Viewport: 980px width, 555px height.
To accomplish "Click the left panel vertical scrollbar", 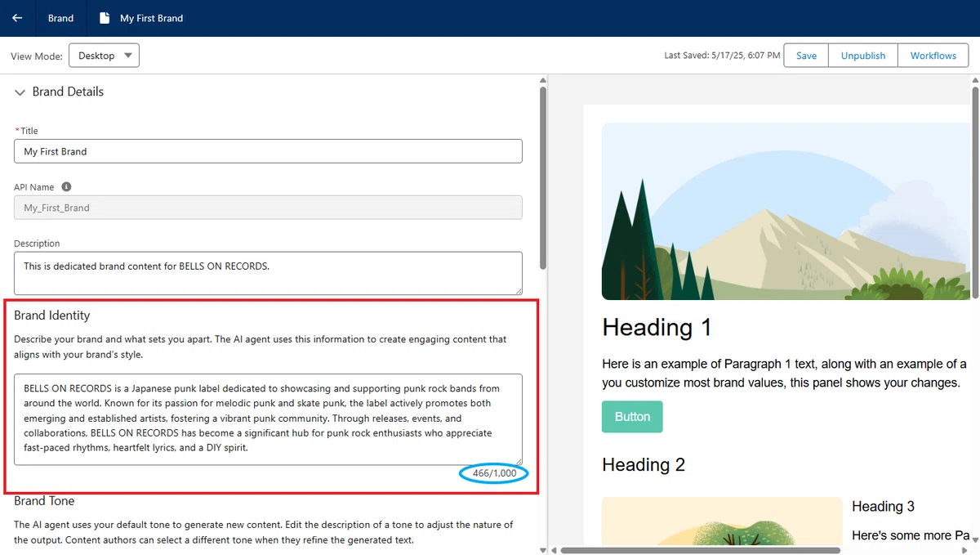I will [543, 178].
